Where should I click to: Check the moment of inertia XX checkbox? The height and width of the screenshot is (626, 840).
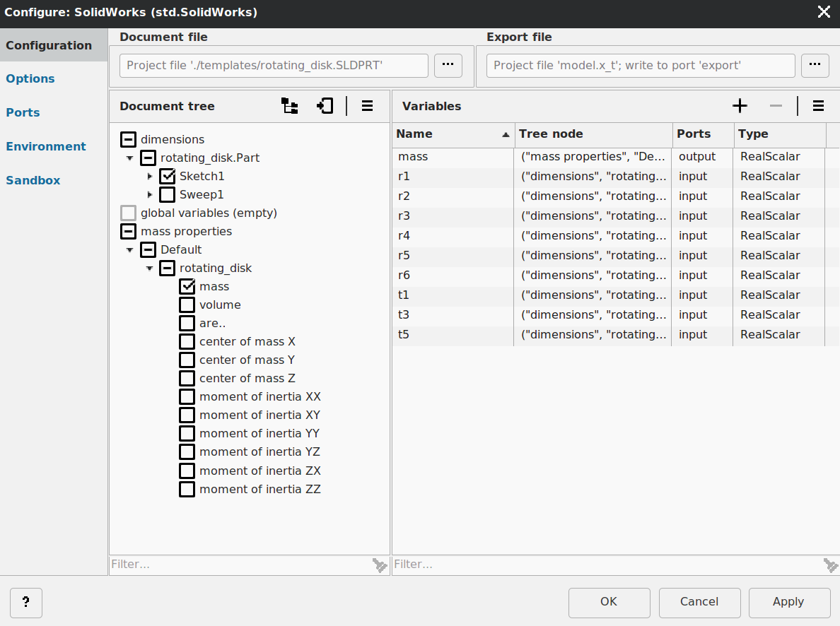tap(187, 397)
